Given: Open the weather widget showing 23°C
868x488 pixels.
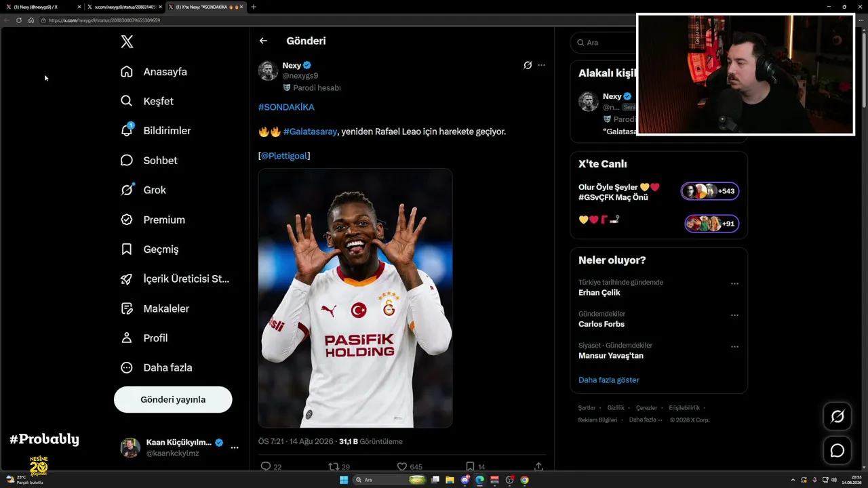Looking at the screenshot, I should tap(24, 480).
